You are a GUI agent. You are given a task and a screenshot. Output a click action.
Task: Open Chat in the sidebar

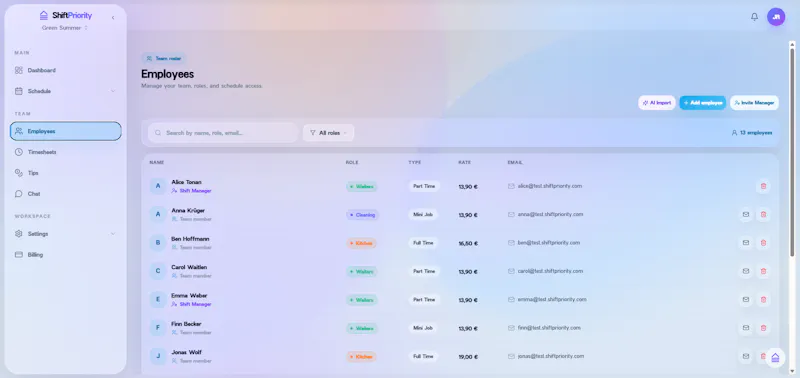[x=65, y=194]
